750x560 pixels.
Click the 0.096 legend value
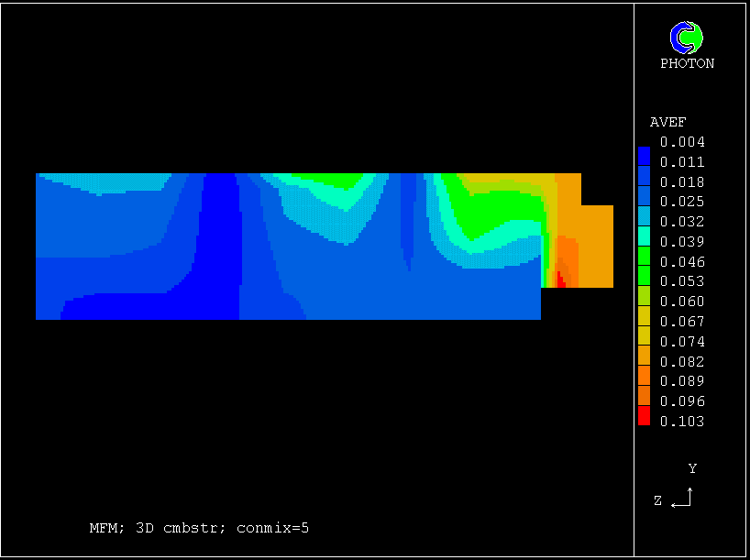pos(682,401)
